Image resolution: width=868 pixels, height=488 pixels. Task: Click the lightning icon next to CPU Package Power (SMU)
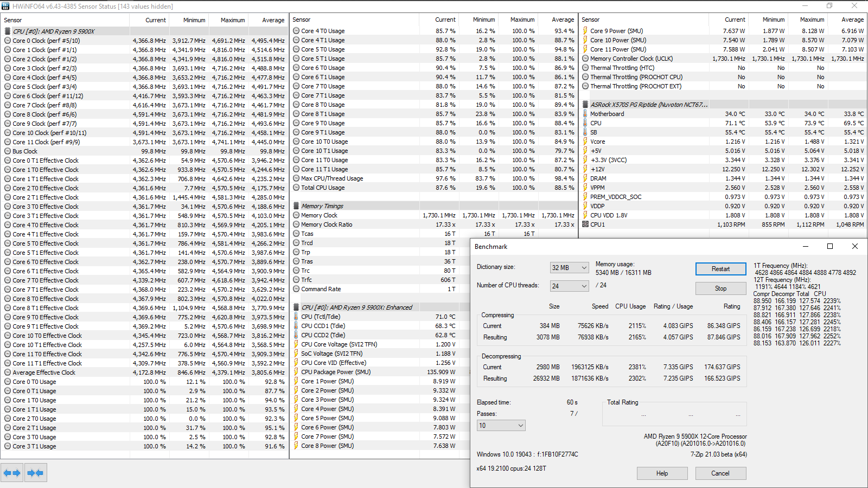(296, 372)
